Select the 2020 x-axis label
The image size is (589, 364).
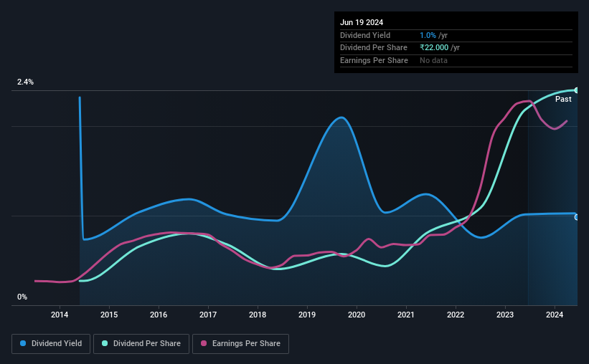357,315
